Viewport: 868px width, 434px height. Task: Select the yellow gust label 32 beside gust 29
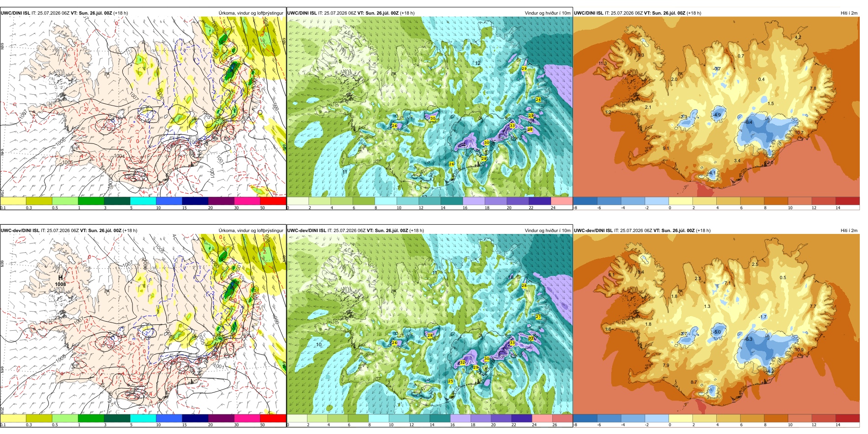[462, 362]
